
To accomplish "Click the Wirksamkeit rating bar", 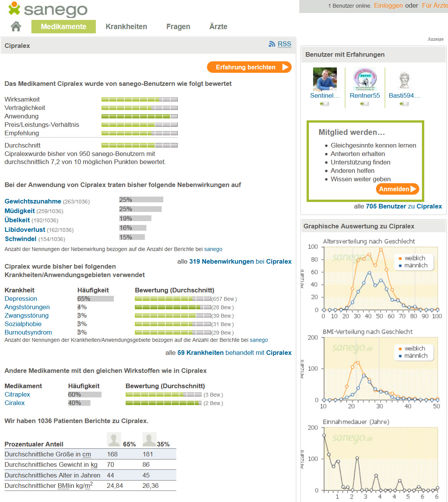I will coord(139,99).
